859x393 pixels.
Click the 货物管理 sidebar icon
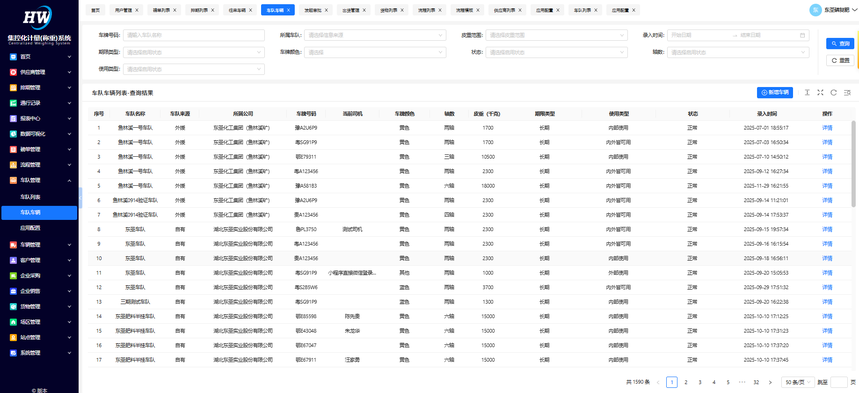click(13, 306)
